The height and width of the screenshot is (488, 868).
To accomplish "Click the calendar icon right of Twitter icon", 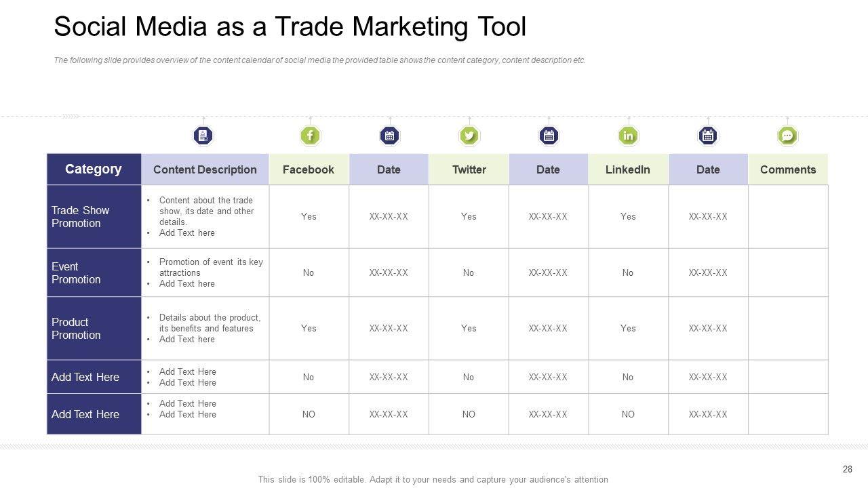I will coord(549,136).
